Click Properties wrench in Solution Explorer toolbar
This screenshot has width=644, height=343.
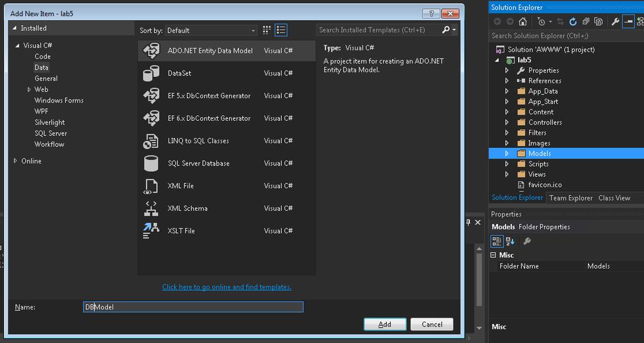point(615,22)
